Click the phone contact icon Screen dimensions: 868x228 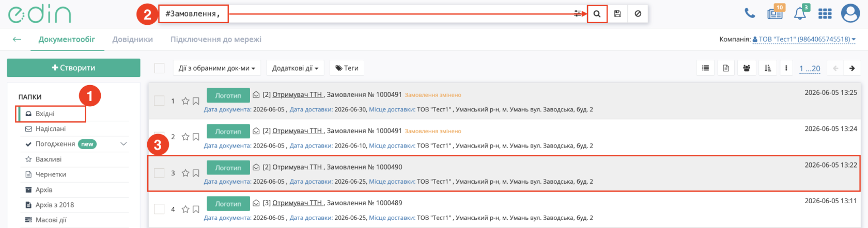[750, 13]
